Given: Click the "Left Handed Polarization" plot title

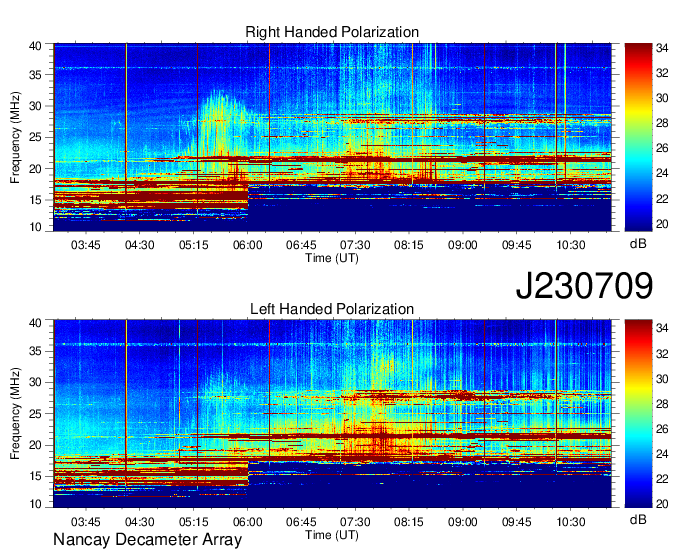Looking at the screenshot, I should (x=332, y=309).
